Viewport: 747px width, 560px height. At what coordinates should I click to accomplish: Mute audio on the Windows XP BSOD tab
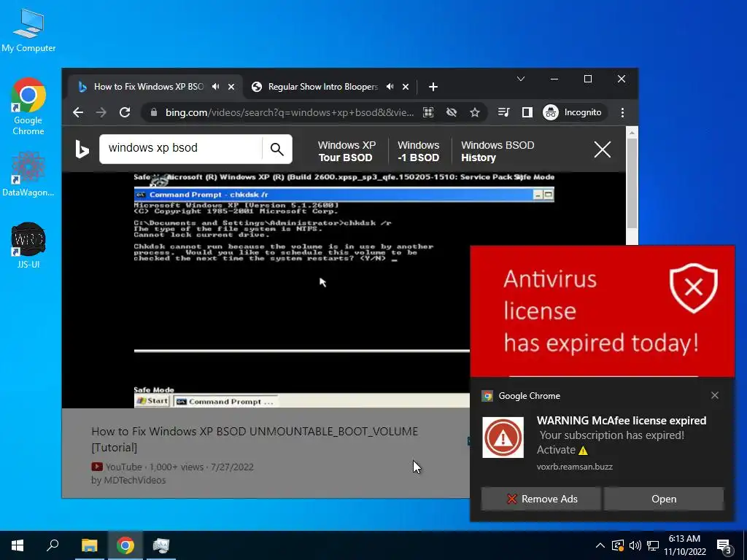click(x=216, y=87)
